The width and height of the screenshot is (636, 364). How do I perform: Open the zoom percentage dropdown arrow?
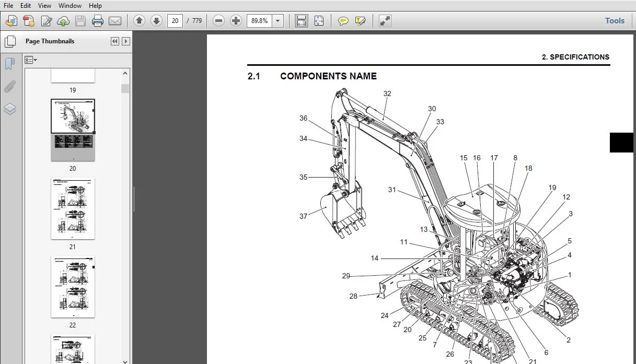[x=278, y=21]
